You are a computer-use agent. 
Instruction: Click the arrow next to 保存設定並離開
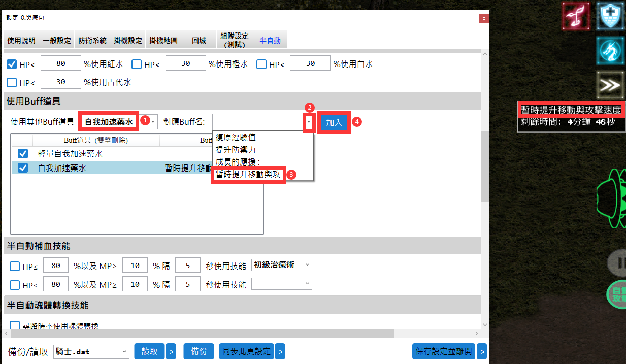click(x=482, y=351)
